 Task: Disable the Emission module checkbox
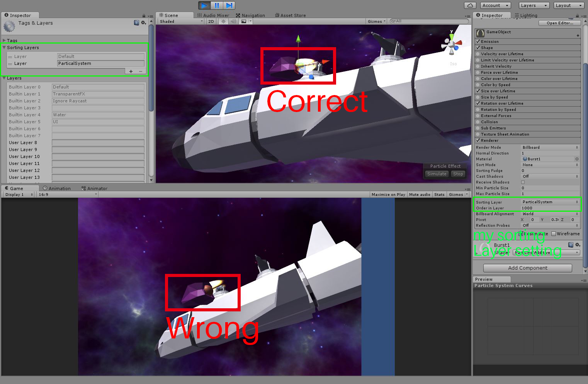(x=478, y=42)
